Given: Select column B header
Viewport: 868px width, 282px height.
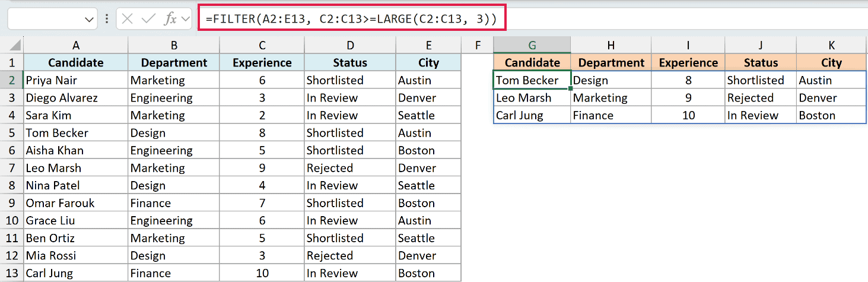Looking at the screenshot, I should (x=174, y=45).
